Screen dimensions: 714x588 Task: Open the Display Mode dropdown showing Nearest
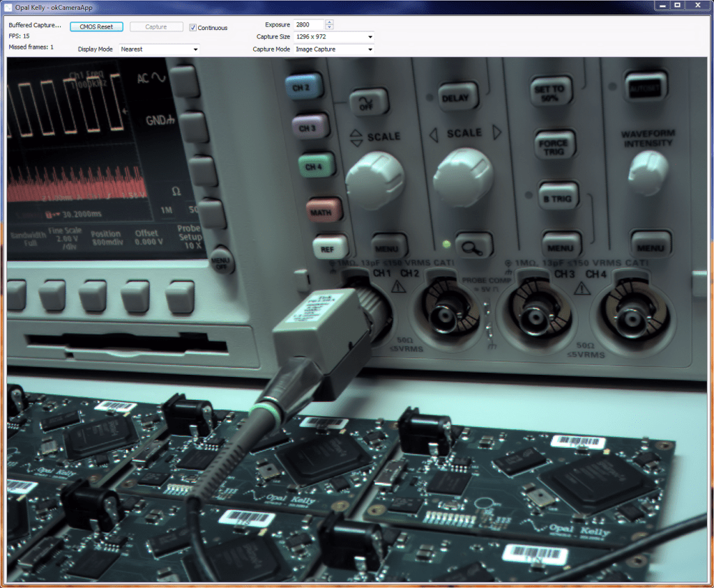coord(160,49)
